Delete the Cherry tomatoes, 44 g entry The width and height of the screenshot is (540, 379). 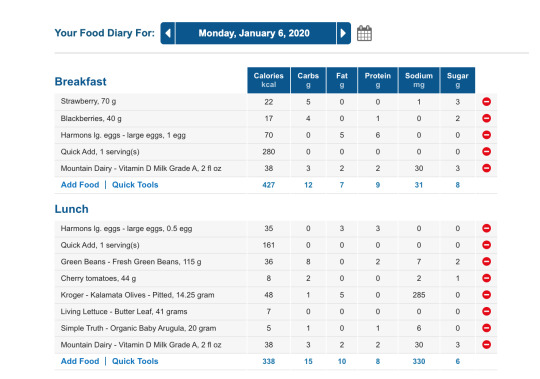coord(486,278)
